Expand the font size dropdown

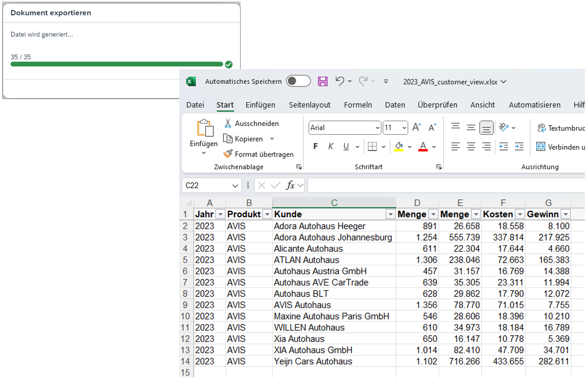point(403,128)
